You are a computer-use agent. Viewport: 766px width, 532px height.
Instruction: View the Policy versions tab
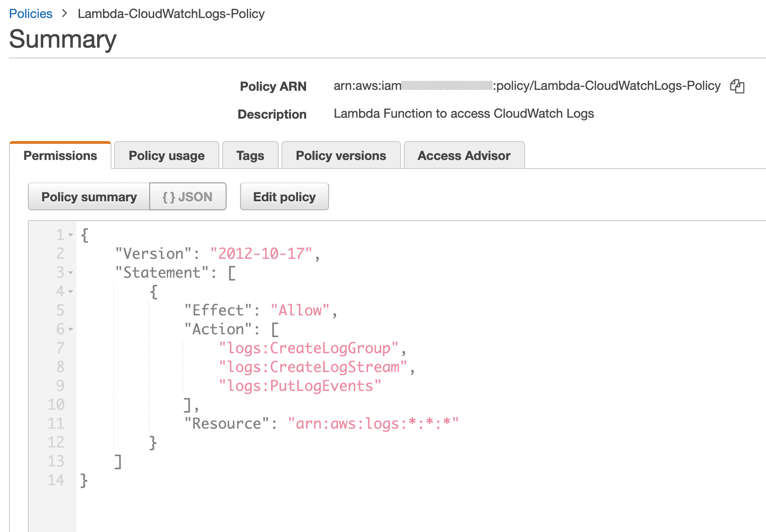341,155
